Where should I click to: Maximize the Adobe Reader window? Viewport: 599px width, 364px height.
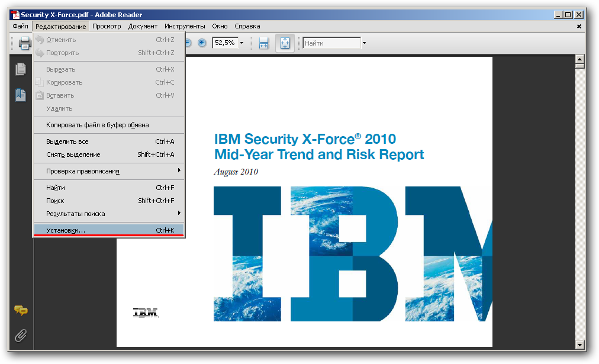point(568,15)
